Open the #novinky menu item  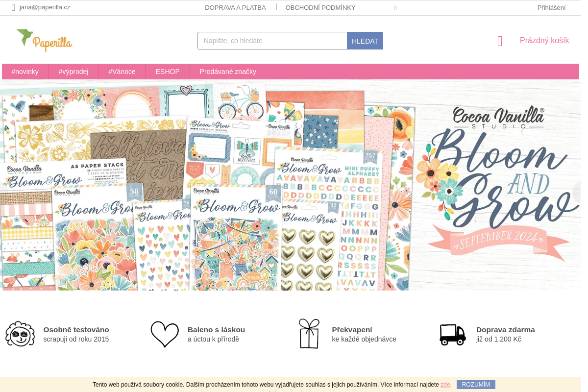[x=25, y=72]
